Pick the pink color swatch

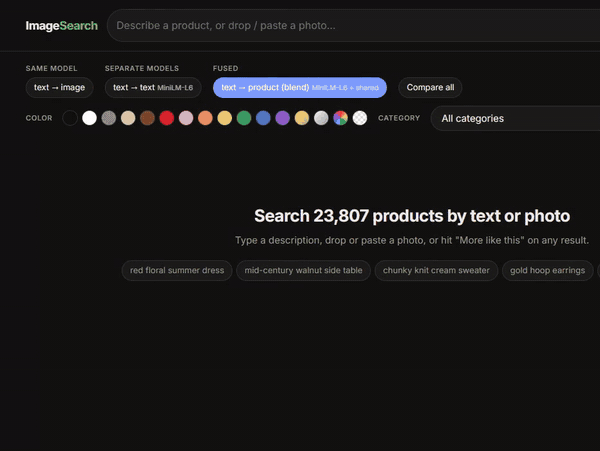coord(186,118)
